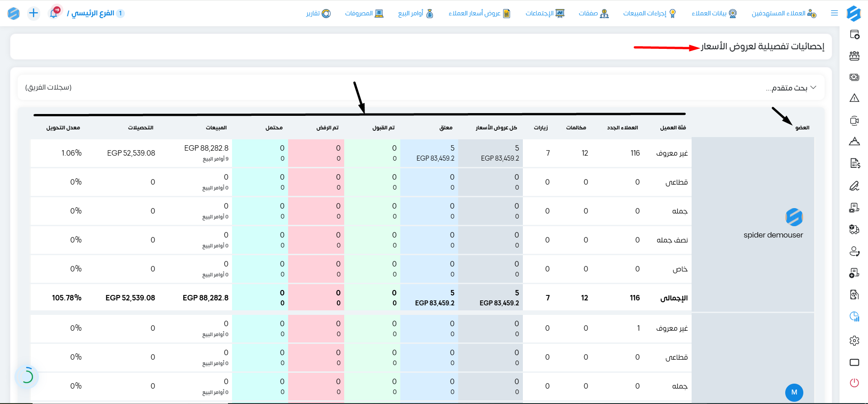The height and width of the screenshot is (404, 868).
Task: Open the cash banknote icon in the sidebar
Action: [x=854, y=77]
